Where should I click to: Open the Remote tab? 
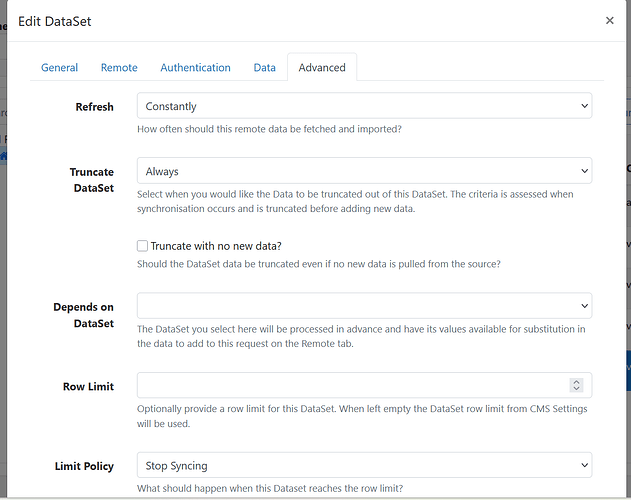point(119,67)
